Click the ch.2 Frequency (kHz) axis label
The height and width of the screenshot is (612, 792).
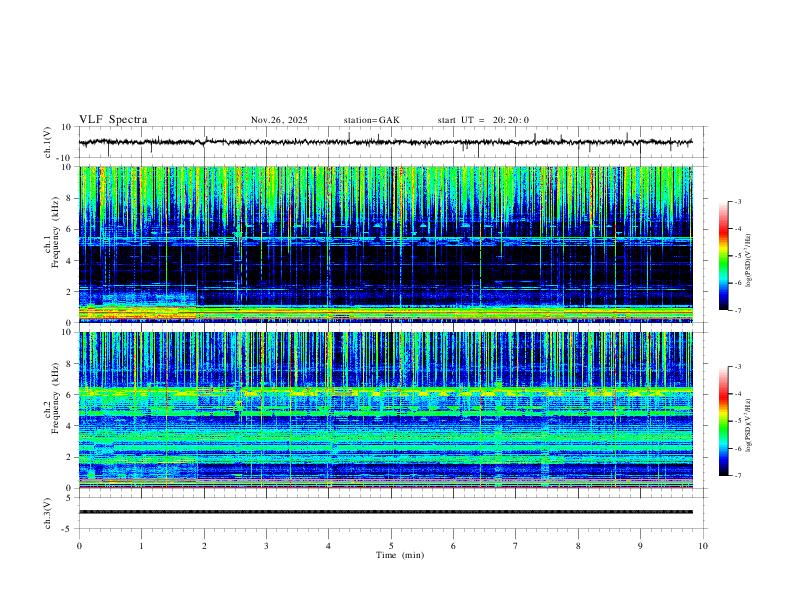point(51,398)
